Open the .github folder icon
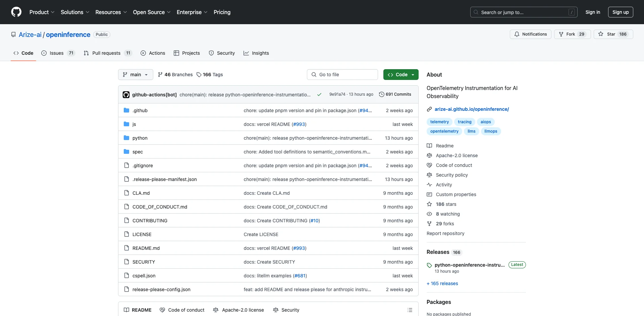Screen dimensions: 644x316 click(x=126, y=110)
